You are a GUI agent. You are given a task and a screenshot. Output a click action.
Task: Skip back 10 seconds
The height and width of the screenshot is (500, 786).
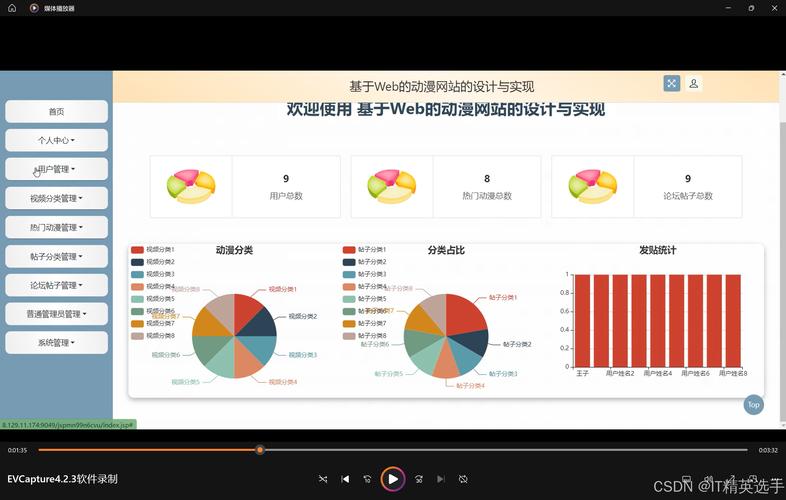(367, 479)
